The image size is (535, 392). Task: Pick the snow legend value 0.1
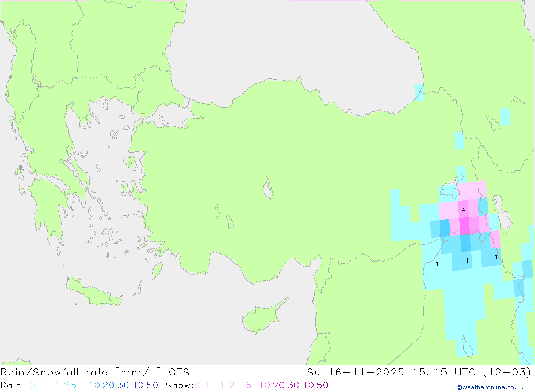tap(202, 385)
